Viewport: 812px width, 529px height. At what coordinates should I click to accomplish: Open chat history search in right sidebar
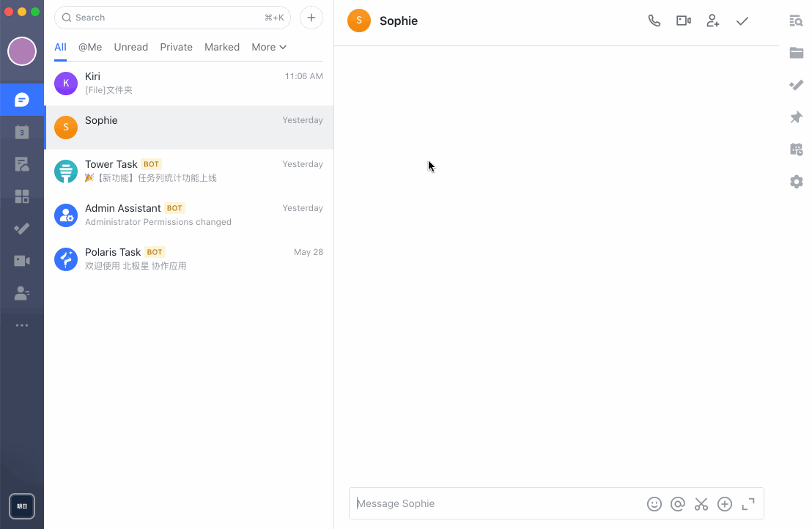796,21
